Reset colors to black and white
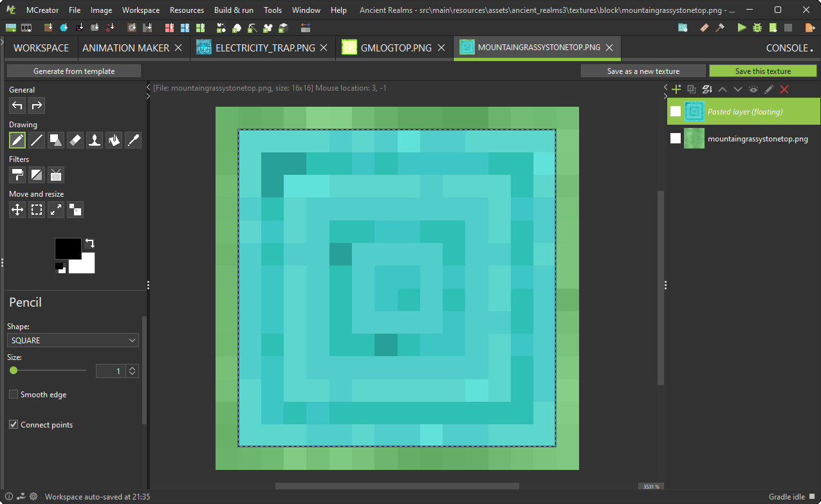Viewport: 821px width, 504px height. click(x=60, y=267)
